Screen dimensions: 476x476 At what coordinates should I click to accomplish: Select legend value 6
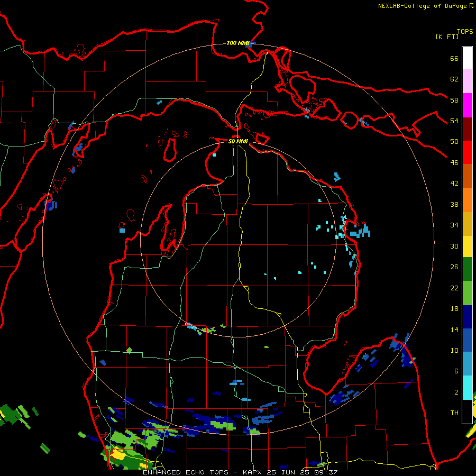[456, 371]
